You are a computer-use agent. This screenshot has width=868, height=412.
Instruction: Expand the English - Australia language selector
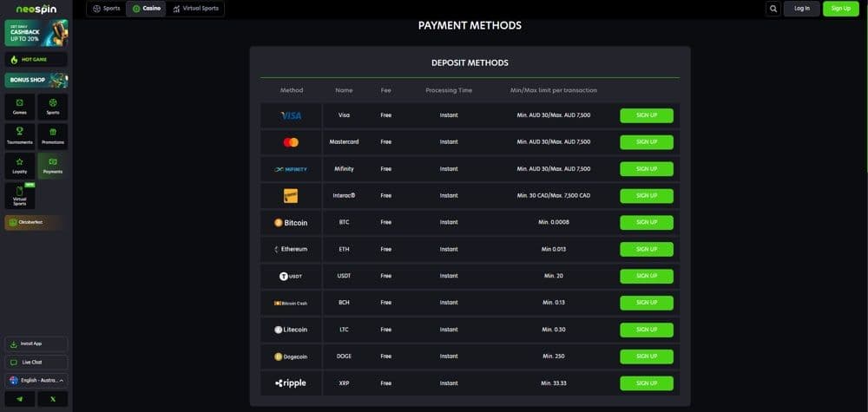pos(36,381)
